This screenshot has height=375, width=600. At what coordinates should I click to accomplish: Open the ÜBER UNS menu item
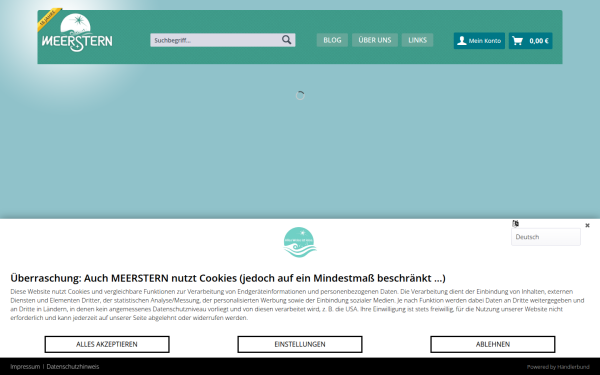[x=375, y=40]
